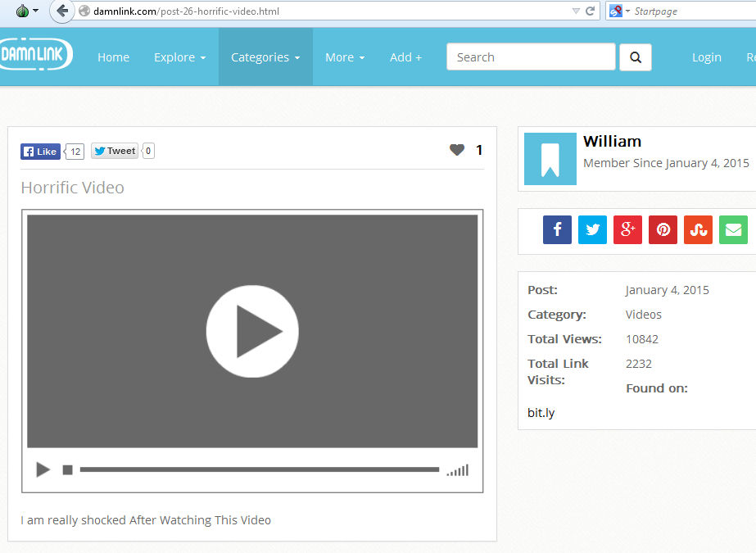Focus the site Search input field
Image resolution: width=756 pixels, height=553 pixels.
[531, 57]
